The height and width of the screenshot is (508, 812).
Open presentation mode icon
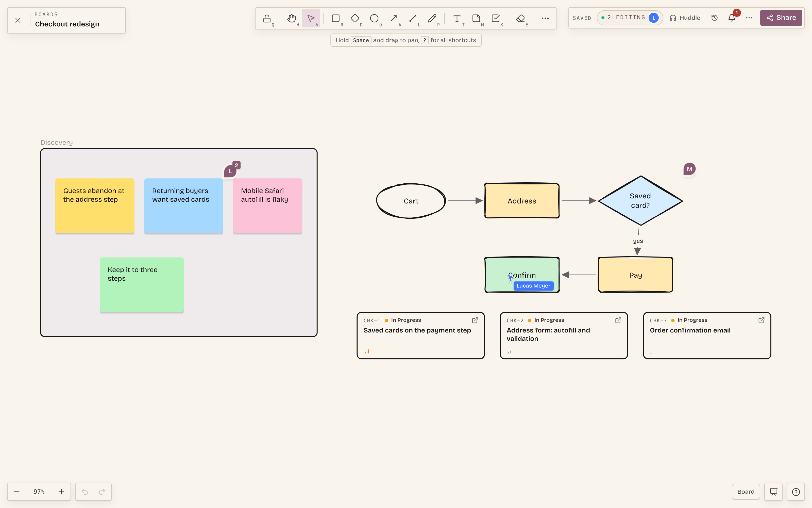(x=773, y=492)
